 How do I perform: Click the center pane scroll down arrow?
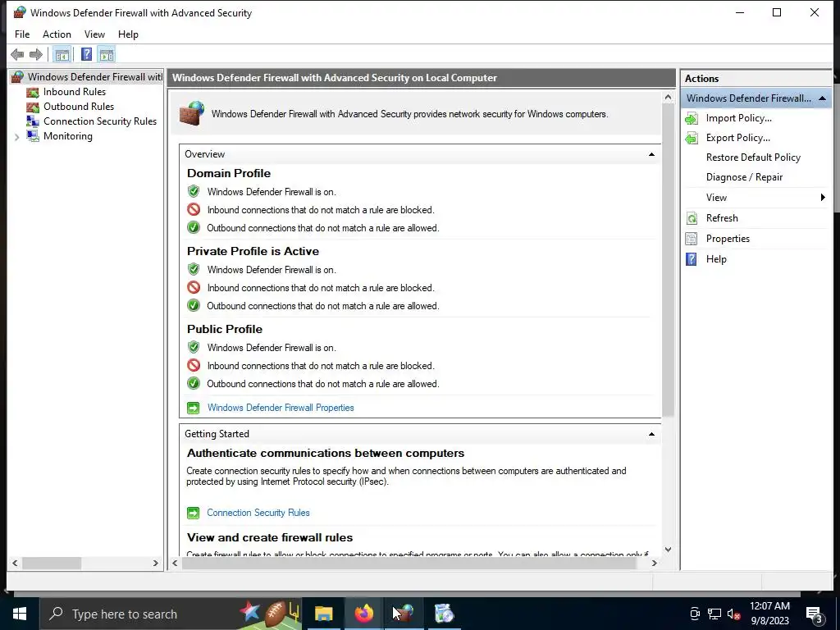(668, 549)
